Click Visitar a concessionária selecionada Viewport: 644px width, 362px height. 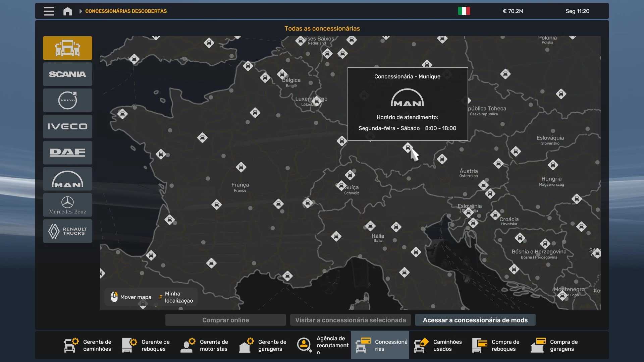pyautogui.click(x=351, y=320)
